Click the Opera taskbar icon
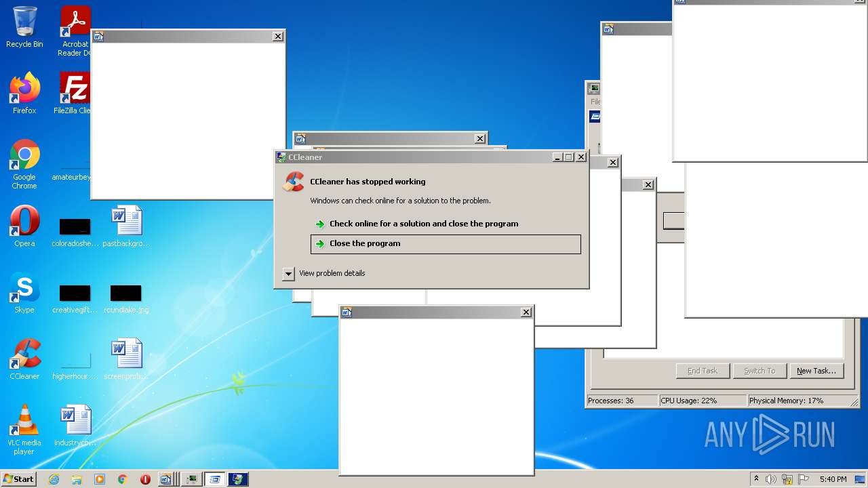Viewport: 868px width, 488px height. point(145,479)
